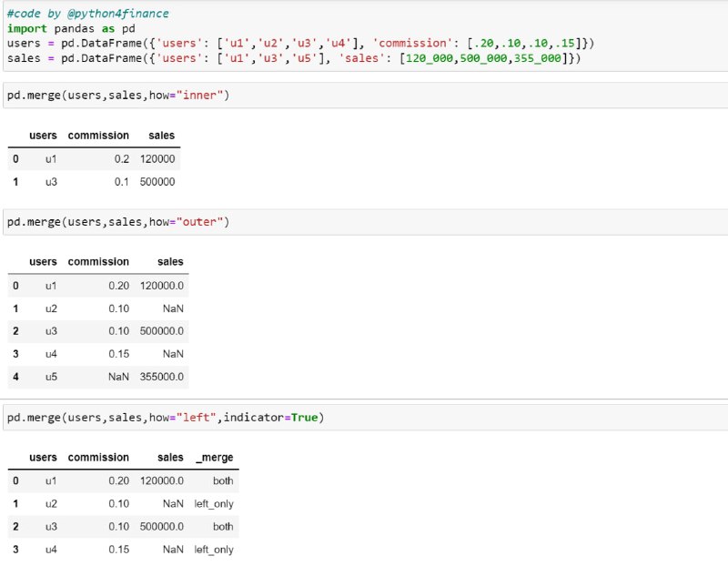Image resolution: width=728 pixels, height=566 pixels.
Task: Click the left merge indicator code cell
Action: point(366,418)
